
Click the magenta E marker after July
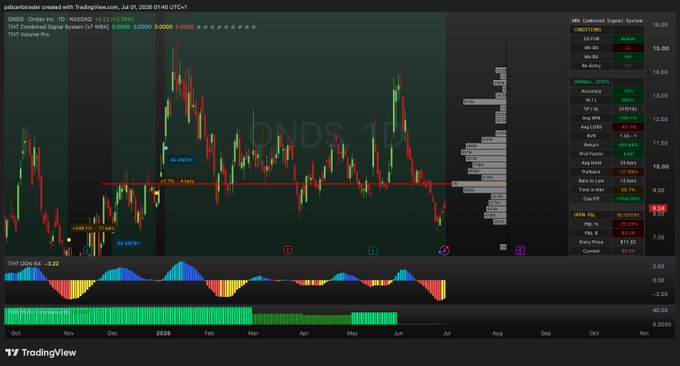(520, 250)
